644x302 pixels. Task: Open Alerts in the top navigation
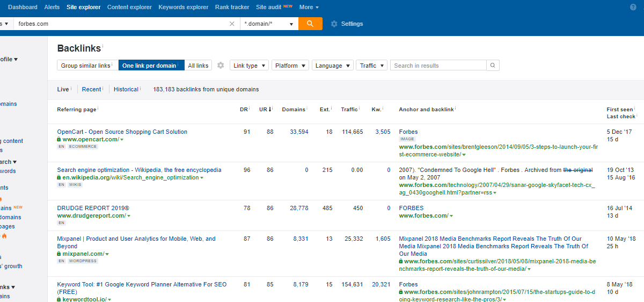click(52, 7)
